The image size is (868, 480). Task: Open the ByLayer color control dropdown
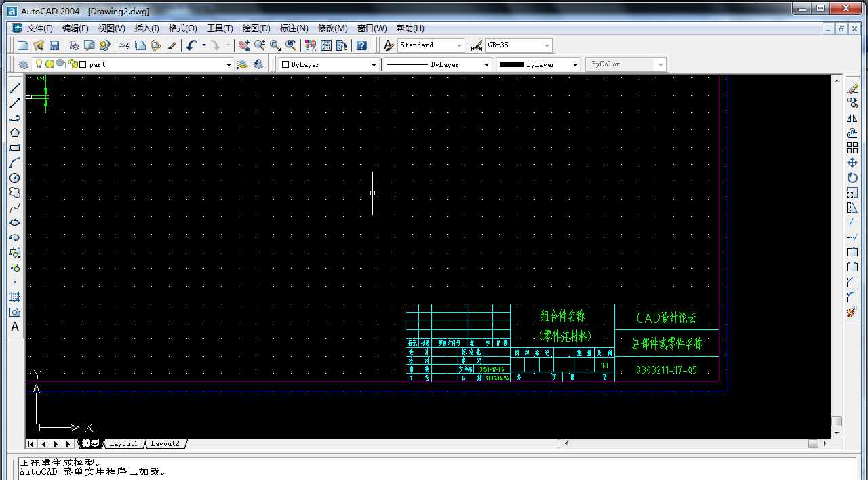coord(374,64)
